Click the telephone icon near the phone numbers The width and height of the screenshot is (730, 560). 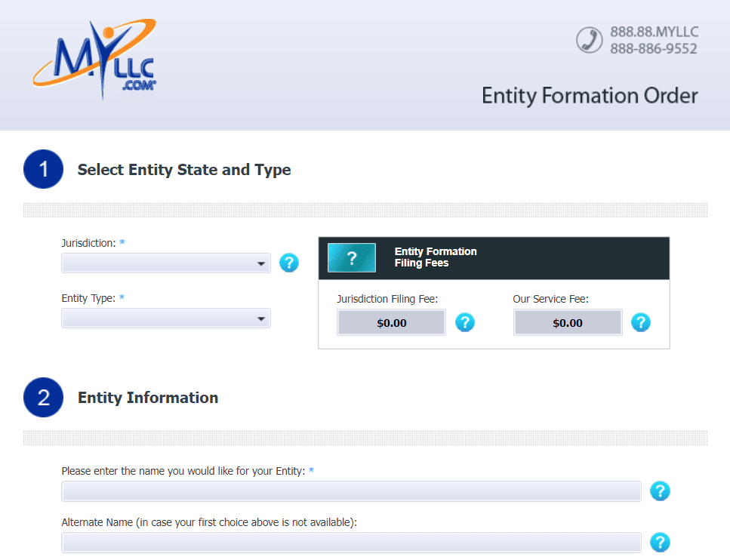[x=588, y=39]
